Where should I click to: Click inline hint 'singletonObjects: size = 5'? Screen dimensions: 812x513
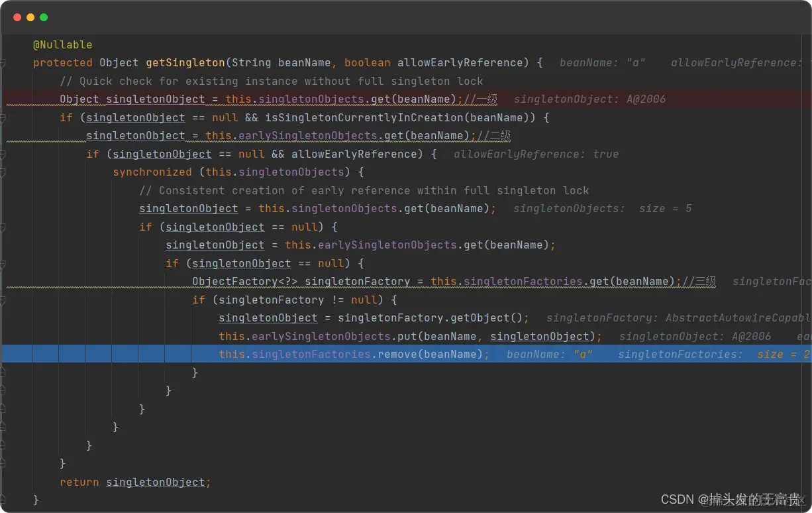[x=602, y=209]
